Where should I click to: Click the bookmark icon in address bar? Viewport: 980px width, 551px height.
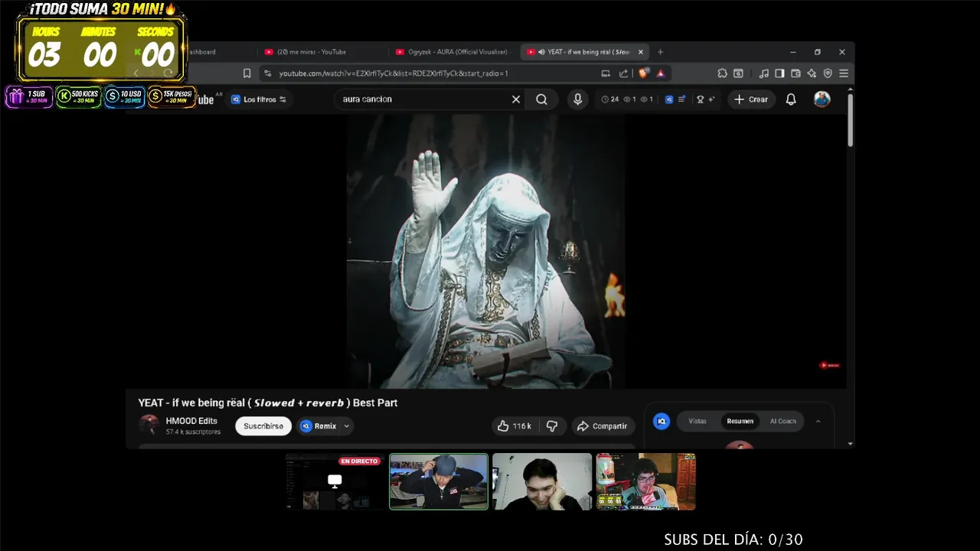(x=247, y=73)
